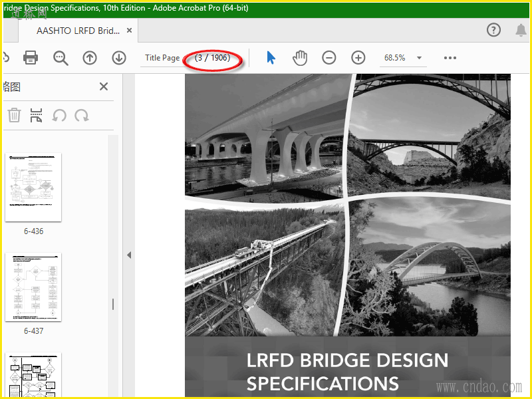Click the insert page break icon

click(x=36, y=115)
